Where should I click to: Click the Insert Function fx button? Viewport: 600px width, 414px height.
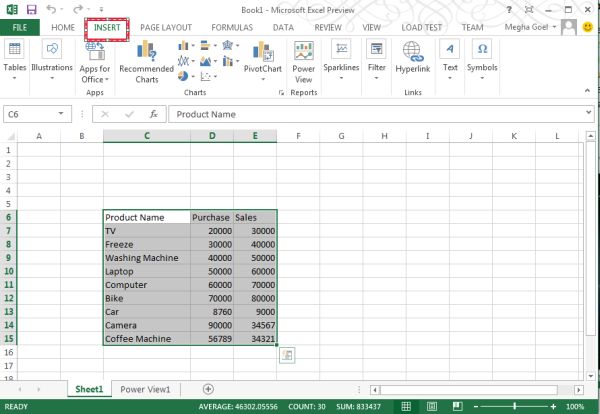pos(154,114)
